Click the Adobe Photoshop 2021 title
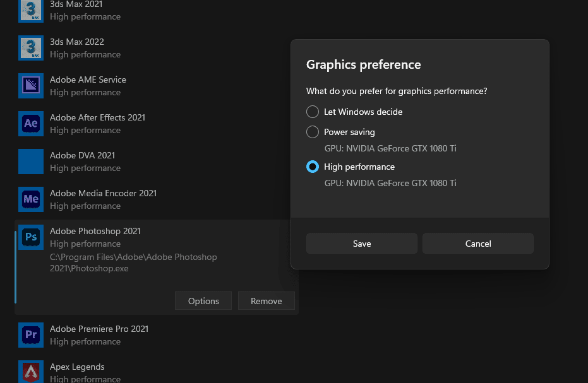 coord(95,231)
